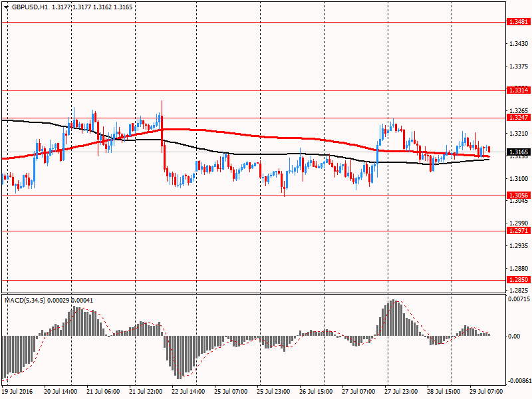Click the 27 Jul 07:00 time label

point(358,391)
